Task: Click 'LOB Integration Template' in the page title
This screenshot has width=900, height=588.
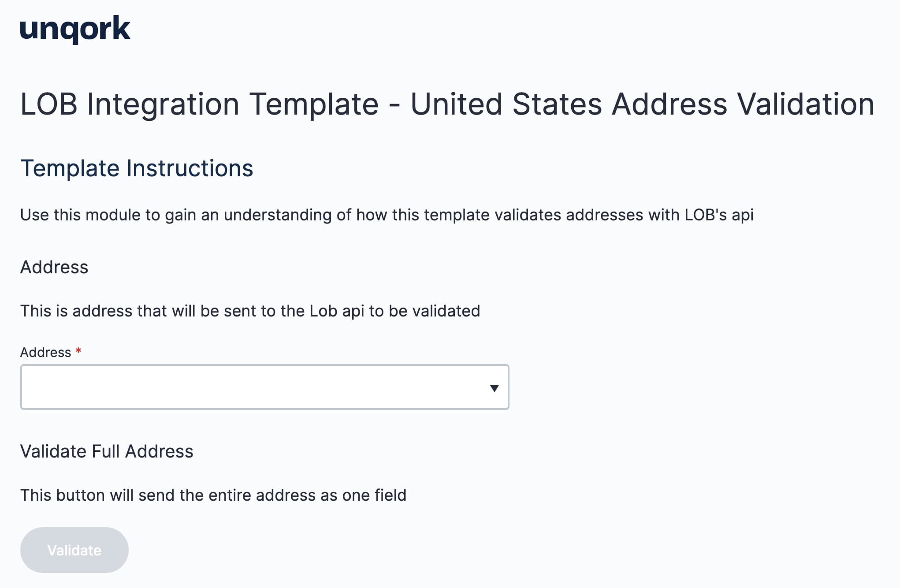Action: click(x=199, y=104)
